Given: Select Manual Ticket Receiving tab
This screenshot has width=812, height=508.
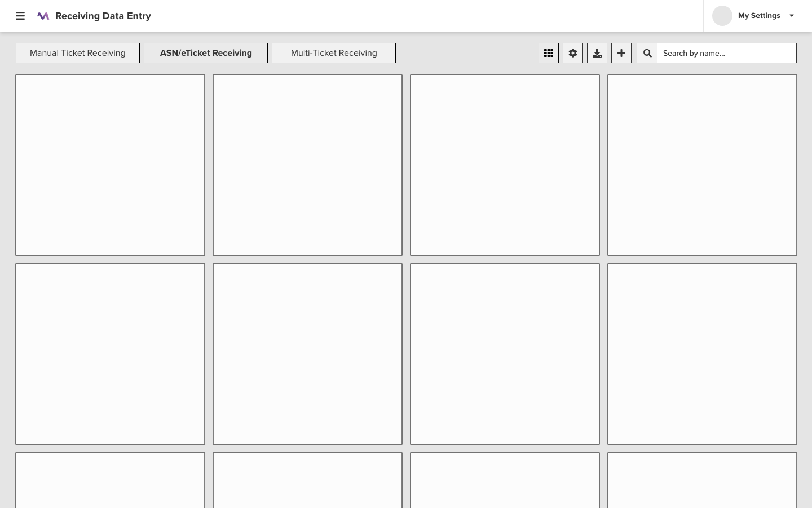Looking at the screenshot, I should click(78, 53).
